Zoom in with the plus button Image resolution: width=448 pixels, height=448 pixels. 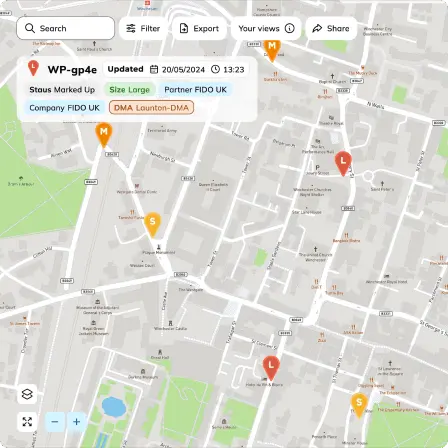(77, 422)
